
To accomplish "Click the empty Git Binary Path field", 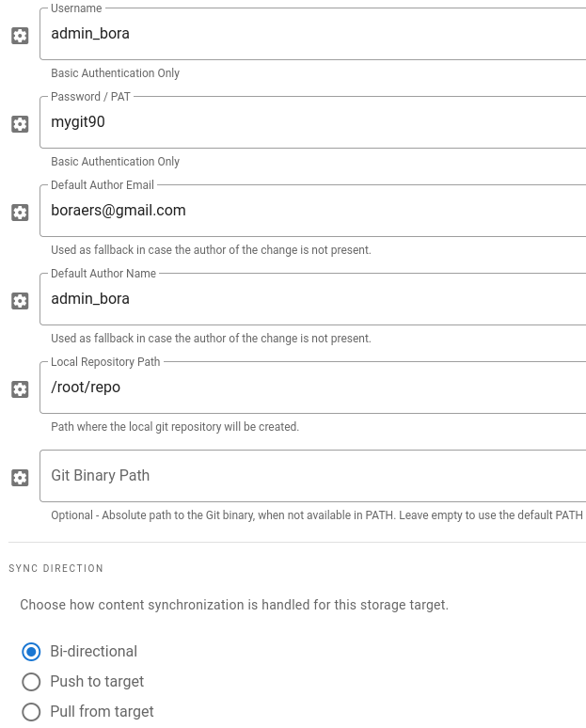I will (310, 476).
